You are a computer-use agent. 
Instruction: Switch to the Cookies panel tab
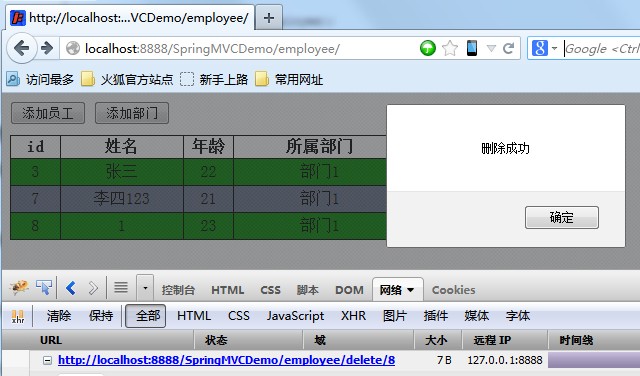(453, 290)
